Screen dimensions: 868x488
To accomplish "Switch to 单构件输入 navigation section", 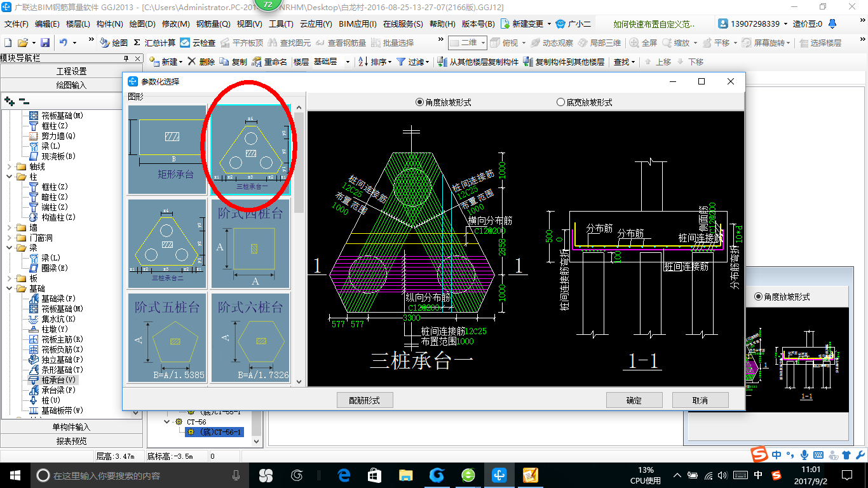I will point(72,427).
